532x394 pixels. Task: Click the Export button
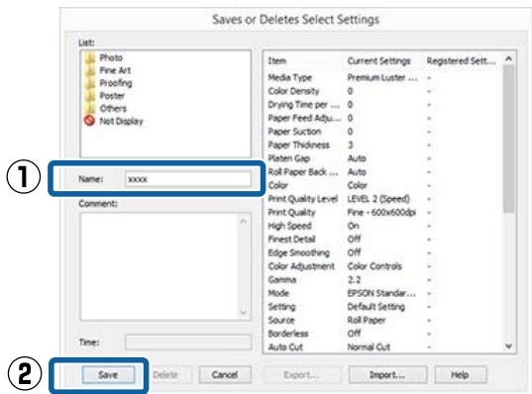(302, 375)
